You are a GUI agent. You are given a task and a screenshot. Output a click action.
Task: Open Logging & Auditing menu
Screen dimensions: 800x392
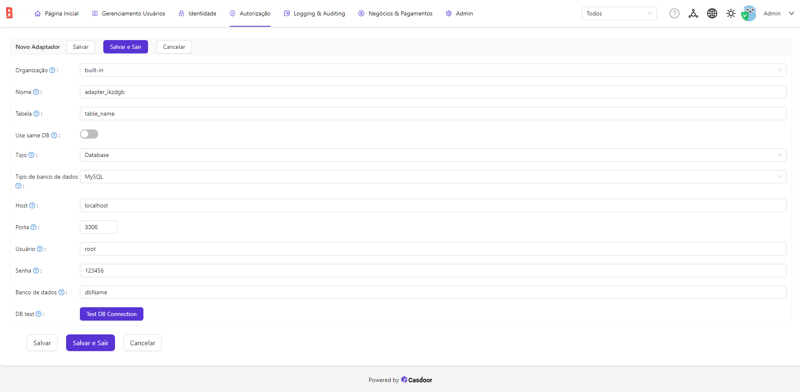314,14
